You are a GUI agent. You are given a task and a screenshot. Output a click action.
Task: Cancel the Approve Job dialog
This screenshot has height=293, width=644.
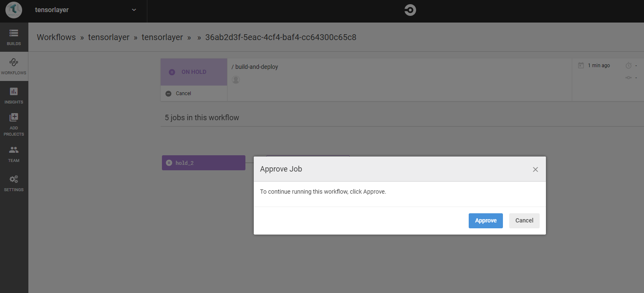[x=524, y=221]
